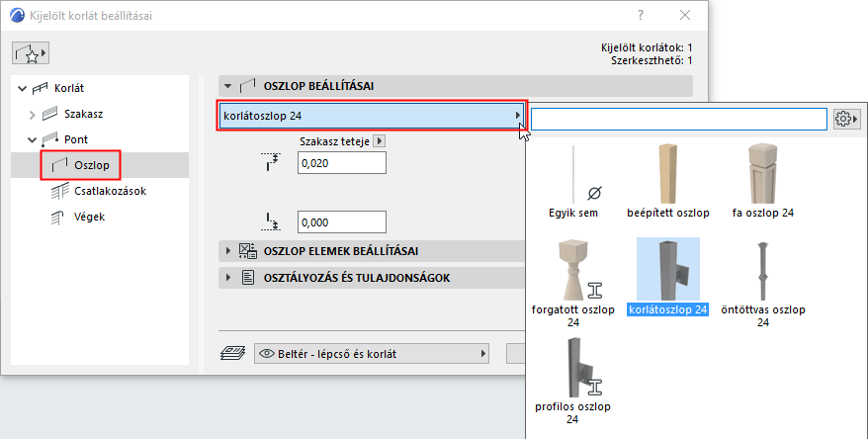This screenshot has width=868, height=439.
Task: Click the Szerkeszthető: 1 text
Action: [651, 61]
